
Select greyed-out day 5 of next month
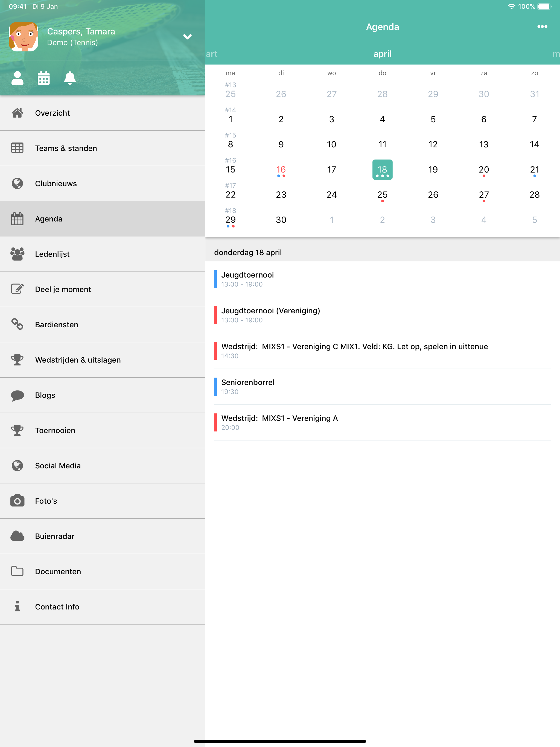click(534, 220)
